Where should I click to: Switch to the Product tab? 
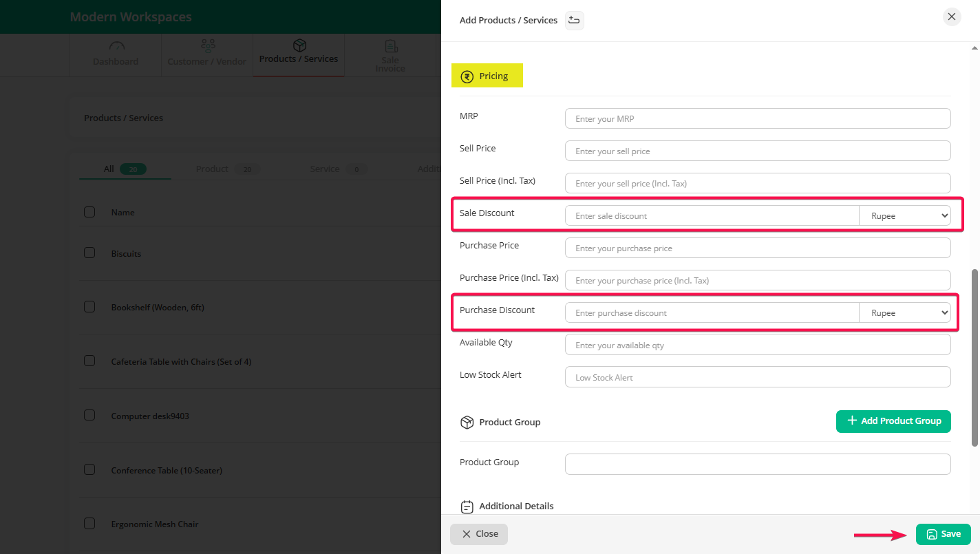click(x=212, y=169)
